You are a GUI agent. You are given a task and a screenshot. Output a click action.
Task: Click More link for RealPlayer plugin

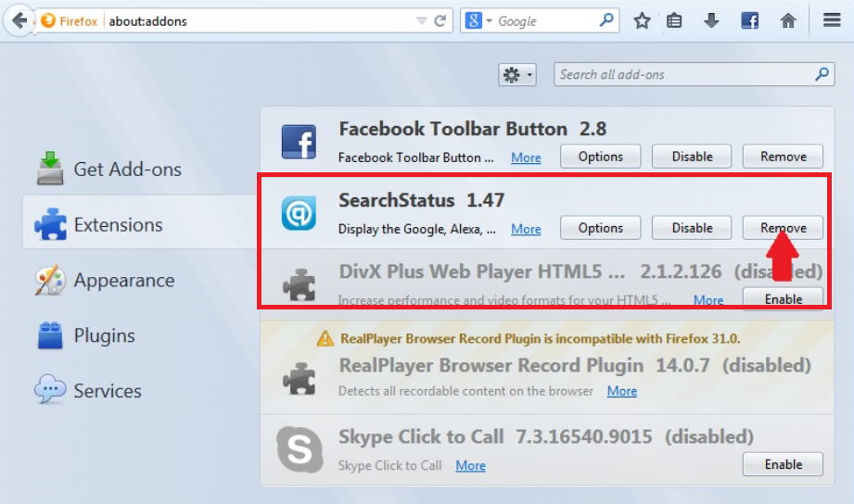point(621,391)
